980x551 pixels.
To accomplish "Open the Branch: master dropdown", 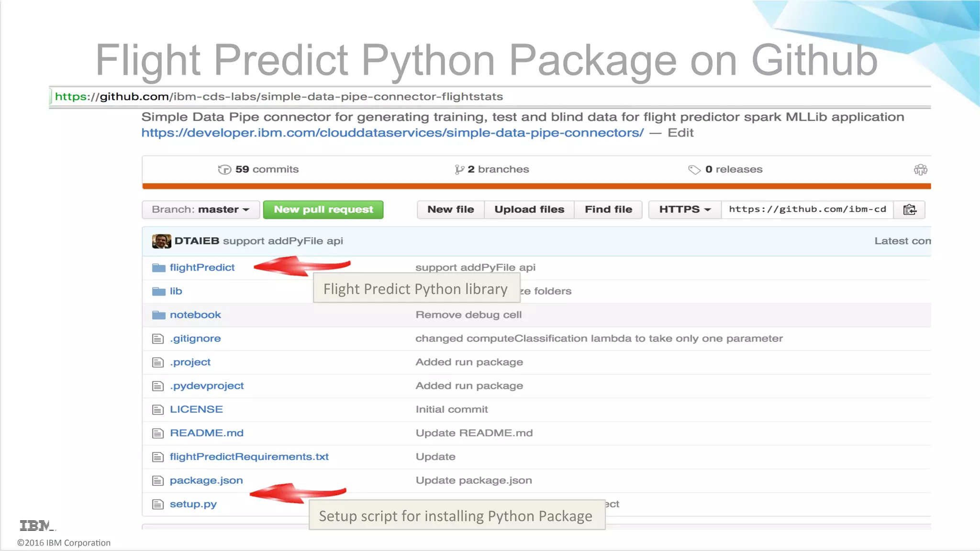I will (200, 210).
